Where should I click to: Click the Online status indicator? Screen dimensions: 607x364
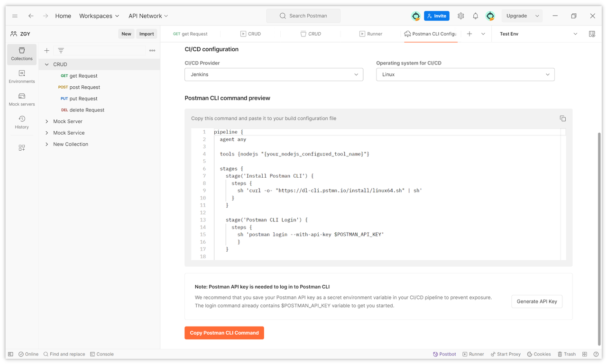28,354
